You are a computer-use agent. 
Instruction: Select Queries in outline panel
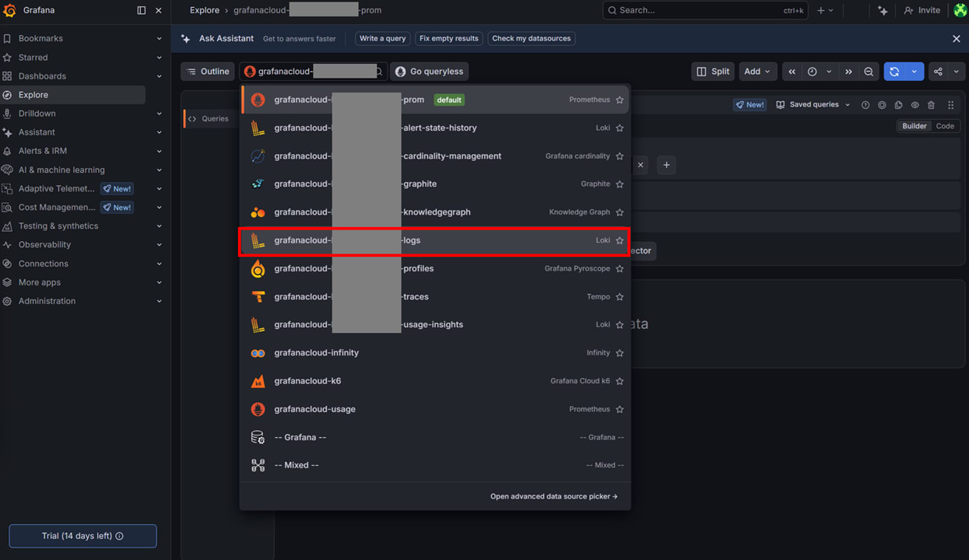click(x=209, y=119)
